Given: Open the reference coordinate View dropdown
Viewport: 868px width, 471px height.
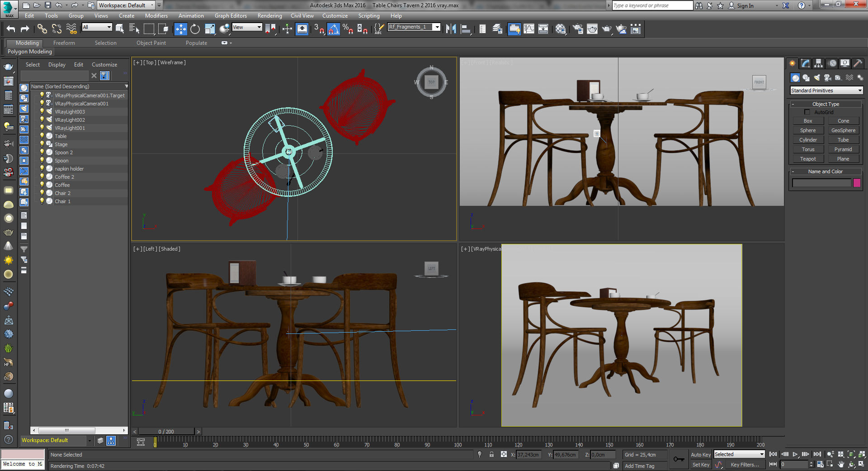Looking at the screenshot, I should [x=247, y=27].
